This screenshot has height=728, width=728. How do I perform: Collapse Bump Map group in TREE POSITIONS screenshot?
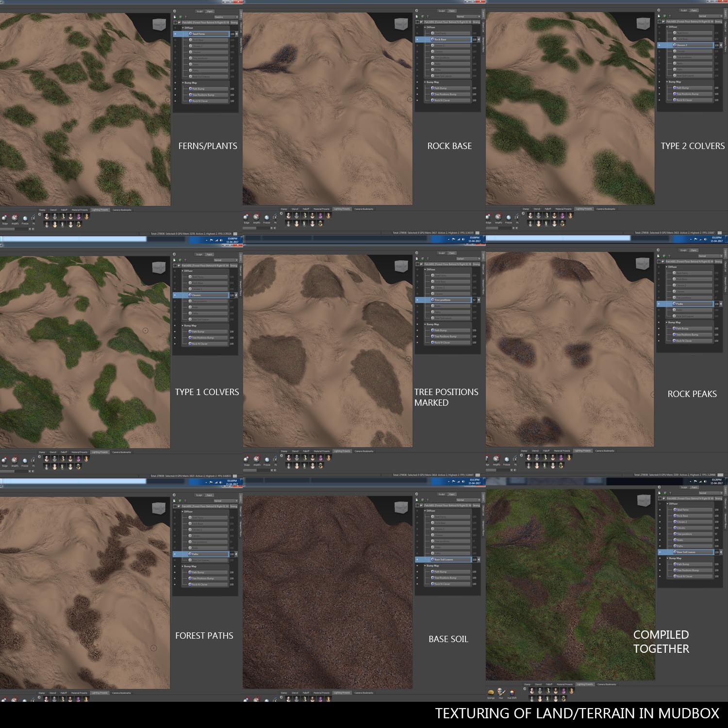[x=425, y=324]
